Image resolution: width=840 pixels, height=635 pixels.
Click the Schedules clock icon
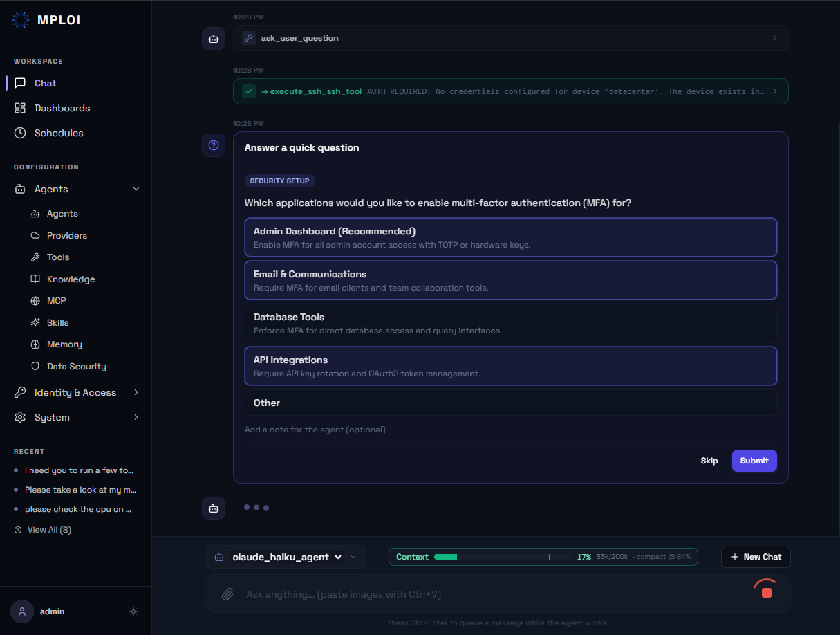click(20, 133)
